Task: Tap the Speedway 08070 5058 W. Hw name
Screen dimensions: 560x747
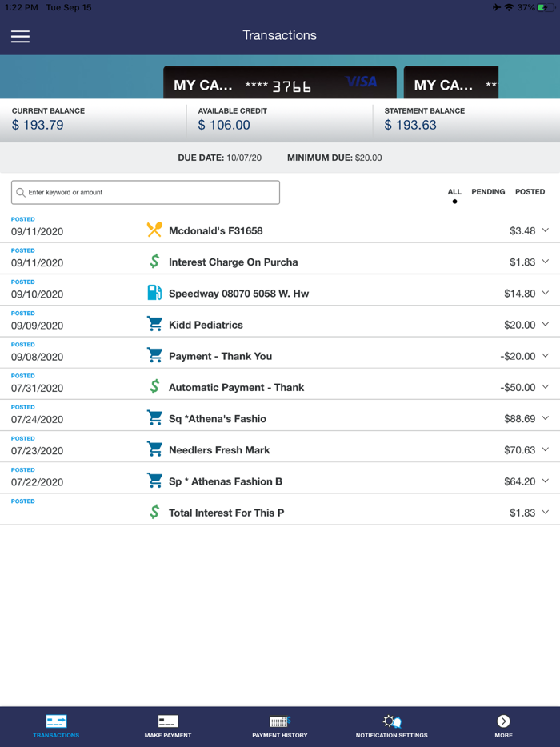Action: (238, 294)
